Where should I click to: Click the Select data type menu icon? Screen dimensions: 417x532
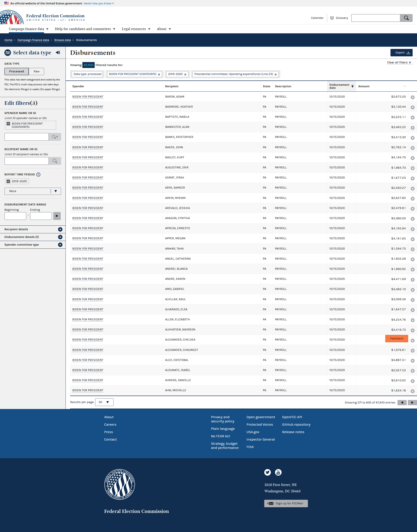8,52
